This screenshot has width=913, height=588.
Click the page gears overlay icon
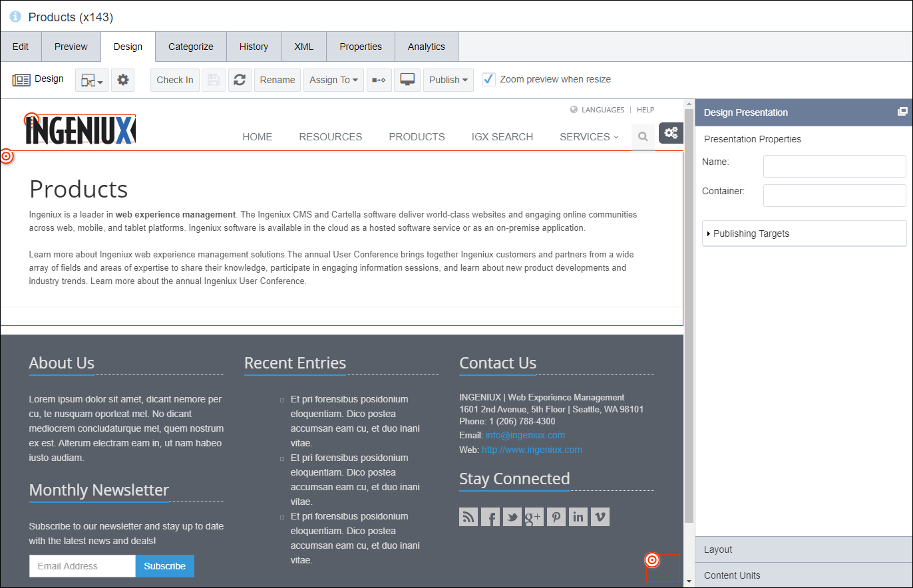tap(671, 132)
